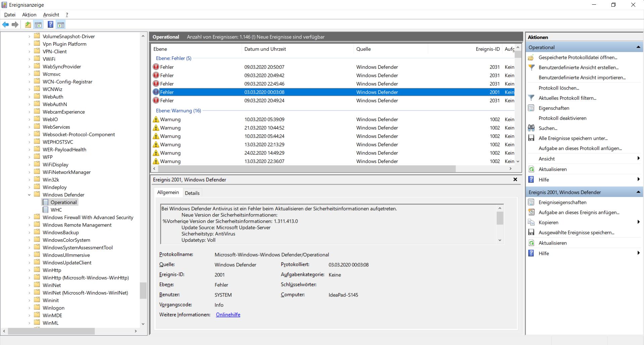Toggle the action pane toolbar icon
644x345 pixels.
click(61, 24)
